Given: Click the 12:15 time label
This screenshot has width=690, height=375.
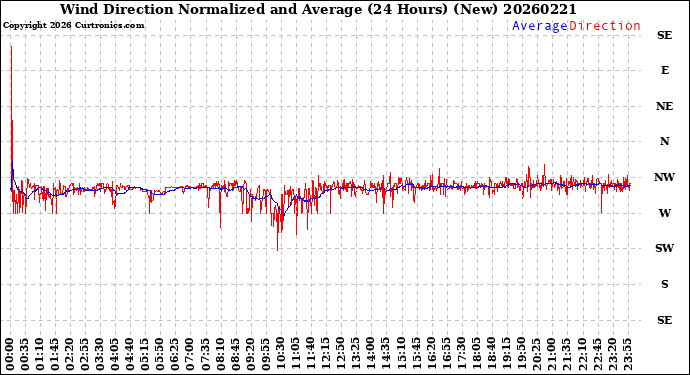Looking at the screenshot, I should point(326,355).
